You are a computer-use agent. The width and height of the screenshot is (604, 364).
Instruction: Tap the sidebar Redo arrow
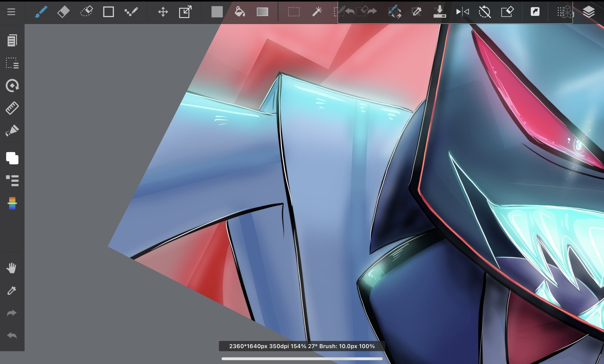(x=12, y=313)
